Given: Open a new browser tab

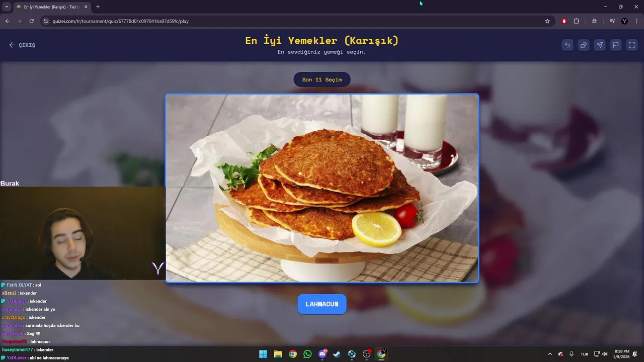Looking at the screenshot, I should [x=98, y=7].
